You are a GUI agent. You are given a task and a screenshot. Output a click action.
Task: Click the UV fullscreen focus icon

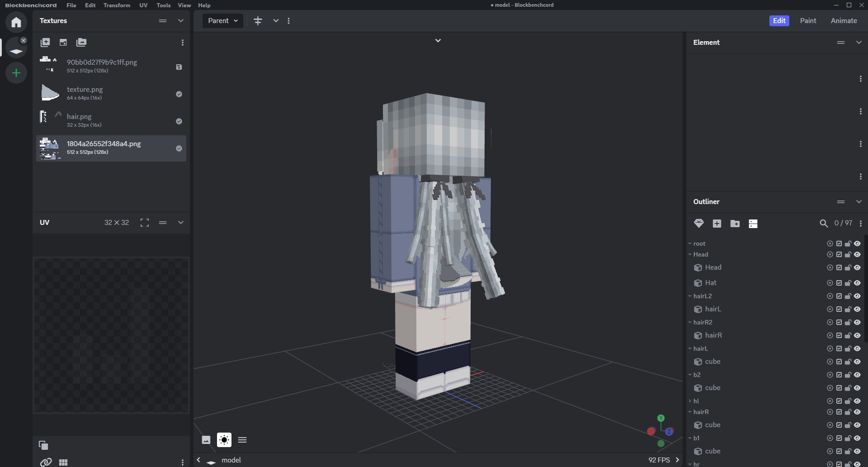145,223
